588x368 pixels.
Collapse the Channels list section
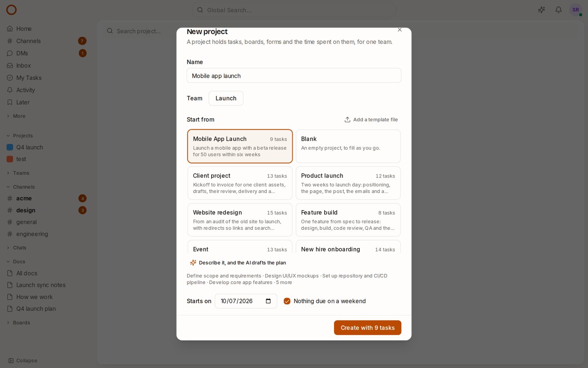click(20, 187)
